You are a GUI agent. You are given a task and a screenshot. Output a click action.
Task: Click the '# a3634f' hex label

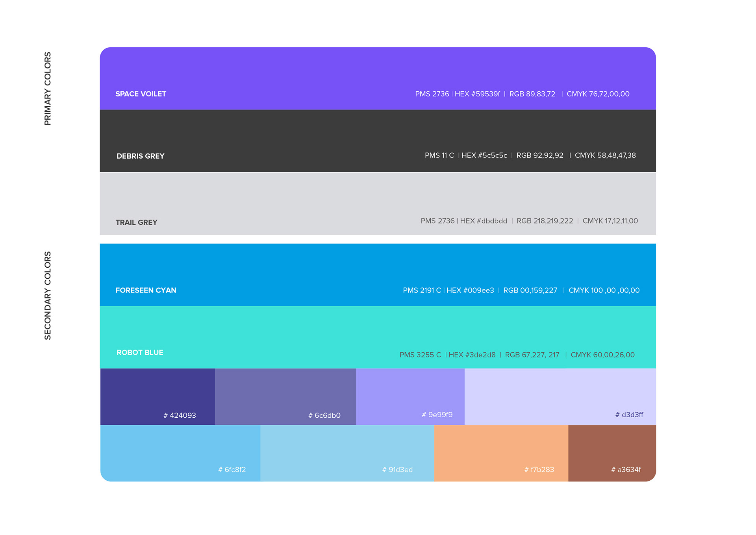point(626,470)
